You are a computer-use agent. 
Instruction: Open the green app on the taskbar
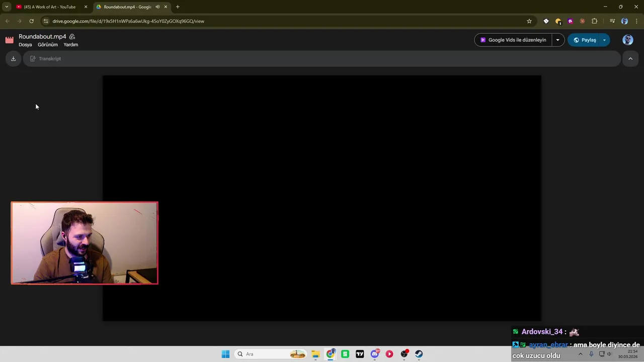pos(345,354)
